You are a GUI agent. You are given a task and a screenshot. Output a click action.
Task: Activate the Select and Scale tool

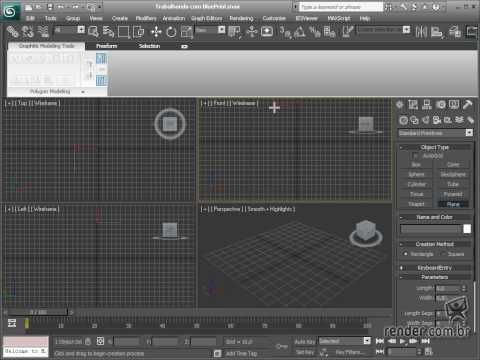pyautogui.click(x=187, y=32)
